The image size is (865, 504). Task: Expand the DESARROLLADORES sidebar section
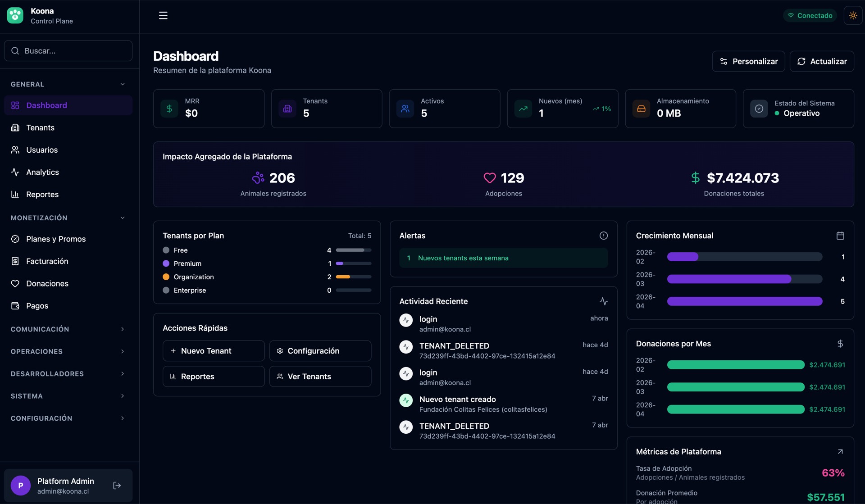click(123, 374)
